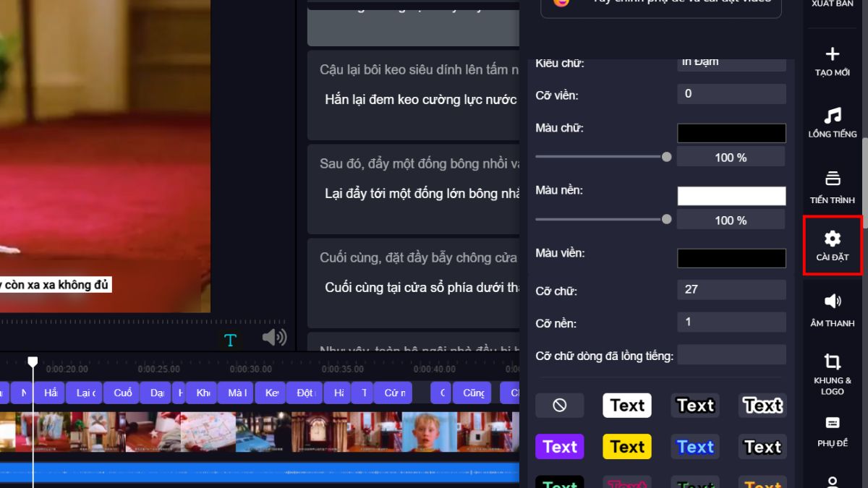Apply white box black Text preset
The width and height of the screenshot is (868, 488).
click(x=627, y=406)
